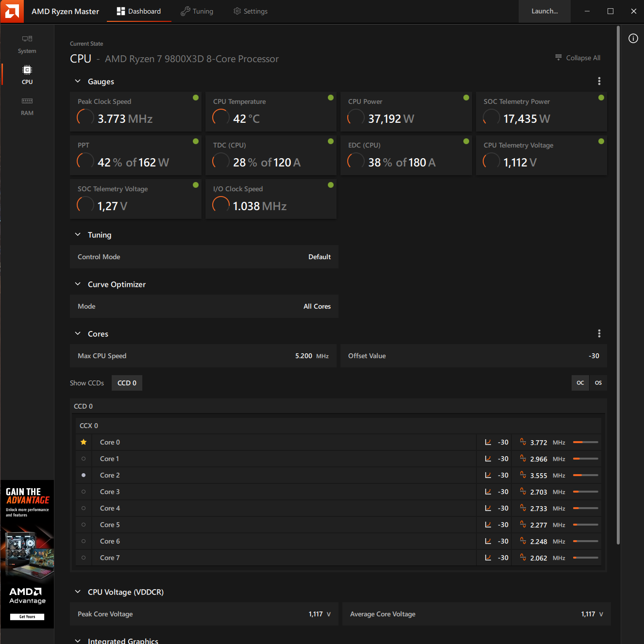Toggle EDC (CPU) gauge green indicator

coord(466,141)
